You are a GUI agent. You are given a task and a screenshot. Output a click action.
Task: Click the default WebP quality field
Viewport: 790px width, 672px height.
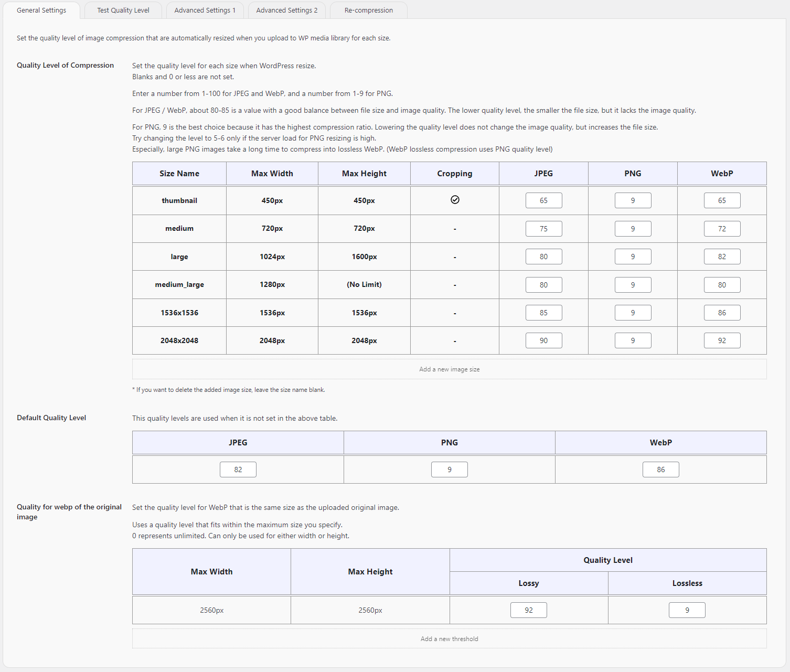point(660,470)
